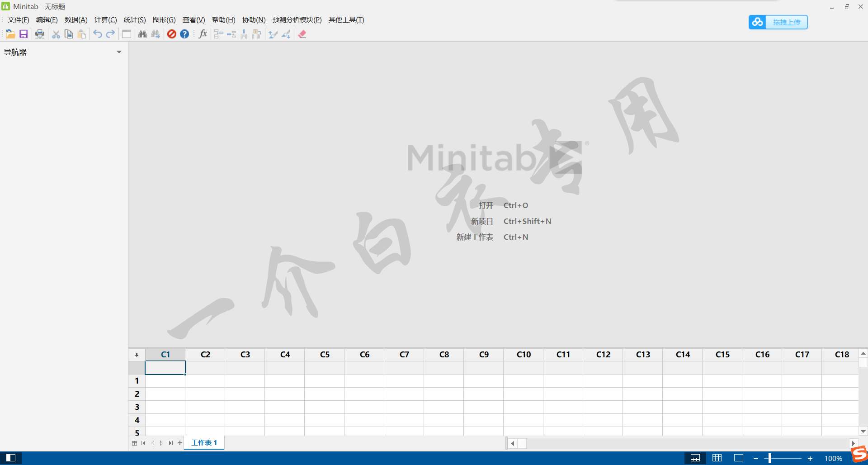Save the project with the floppy disk icon
868x465 pixels.
(24, 34)
